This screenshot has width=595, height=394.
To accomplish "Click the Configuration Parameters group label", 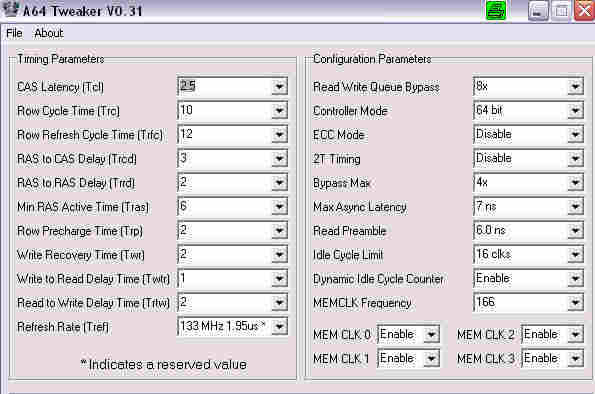I will [372, 59].
